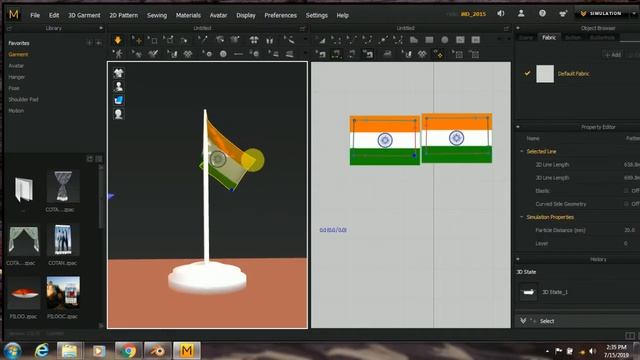The height and width of the screenshot is (360, 640).
Task: Toggle Curved Side Geometry Off checkbox
Action: coord(626,204)
